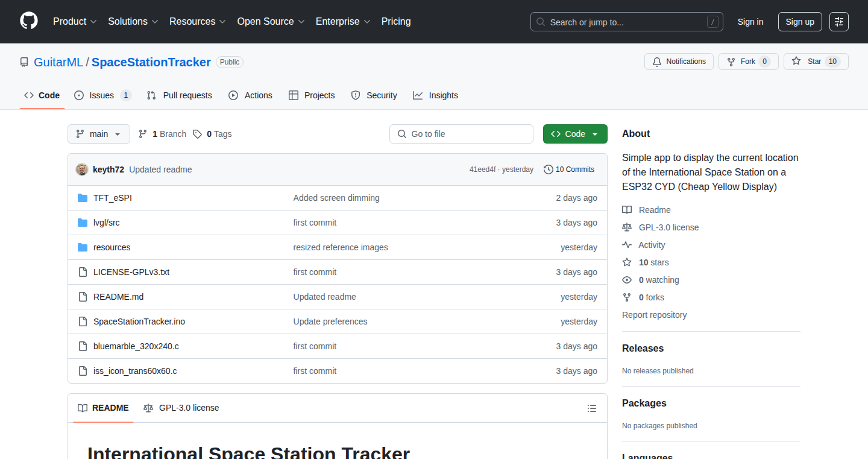Star the repository
The image size is (868, 459).
point(816,62)
